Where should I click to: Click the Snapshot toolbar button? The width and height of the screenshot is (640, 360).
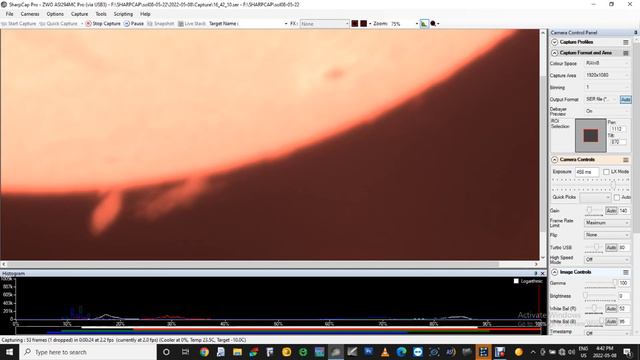[160, 24]
